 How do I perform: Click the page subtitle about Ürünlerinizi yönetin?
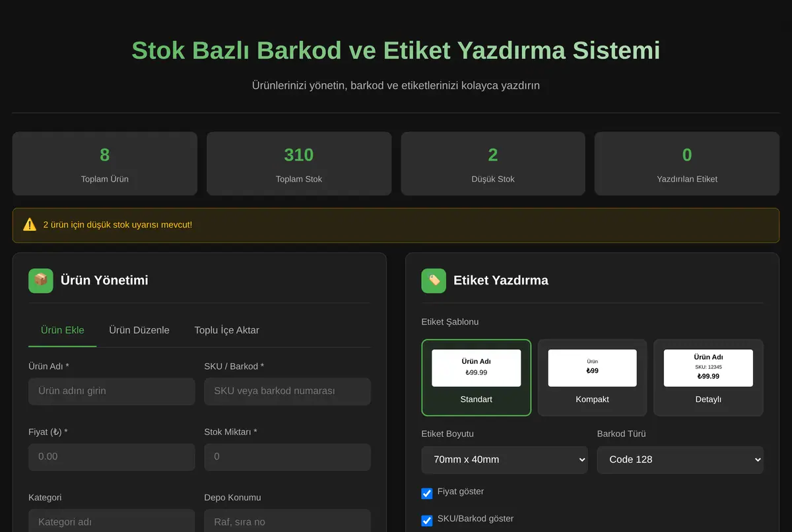click(396, 86)
